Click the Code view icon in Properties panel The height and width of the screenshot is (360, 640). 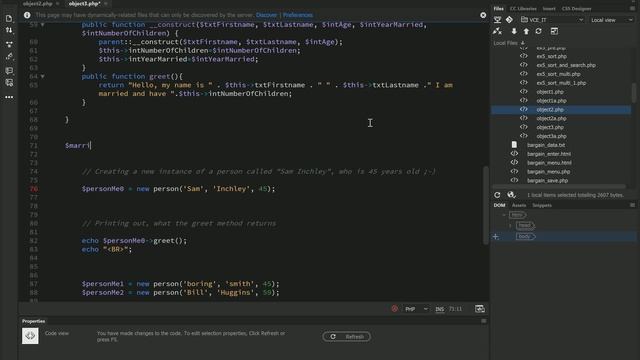(x=30, y=336)
